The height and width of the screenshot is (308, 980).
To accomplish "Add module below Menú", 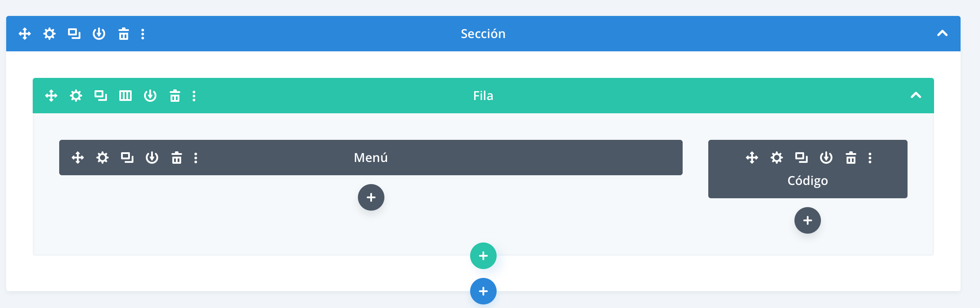I will 371,197.
